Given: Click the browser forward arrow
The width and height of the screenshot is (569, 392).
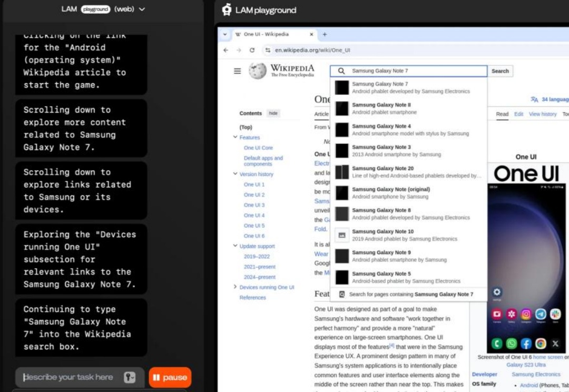Looking at the screenshot, I should click(x=239, y=50).
